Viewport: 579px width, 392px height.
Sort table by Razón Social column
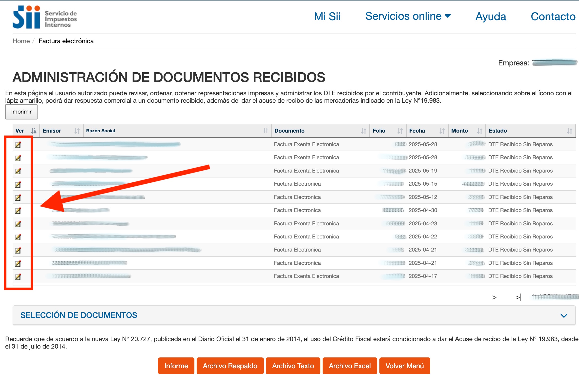[x=266, y=131]
